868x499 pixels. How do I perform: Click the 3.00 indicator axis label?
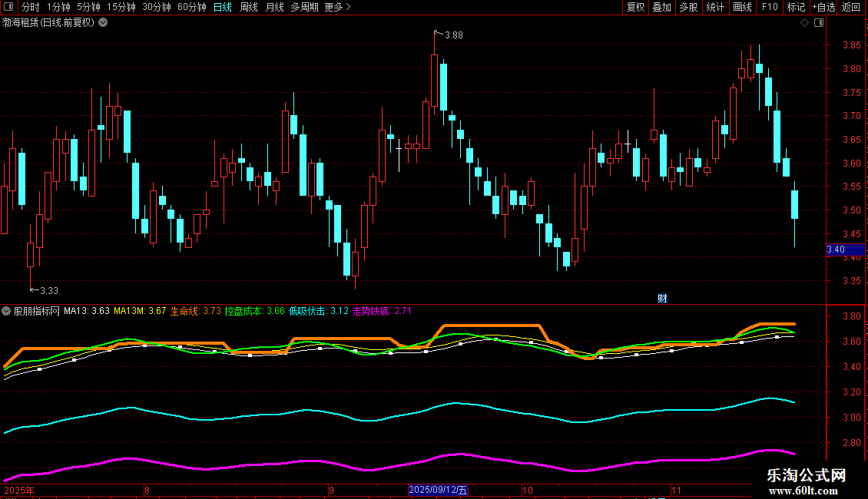(x=851, y=418)
